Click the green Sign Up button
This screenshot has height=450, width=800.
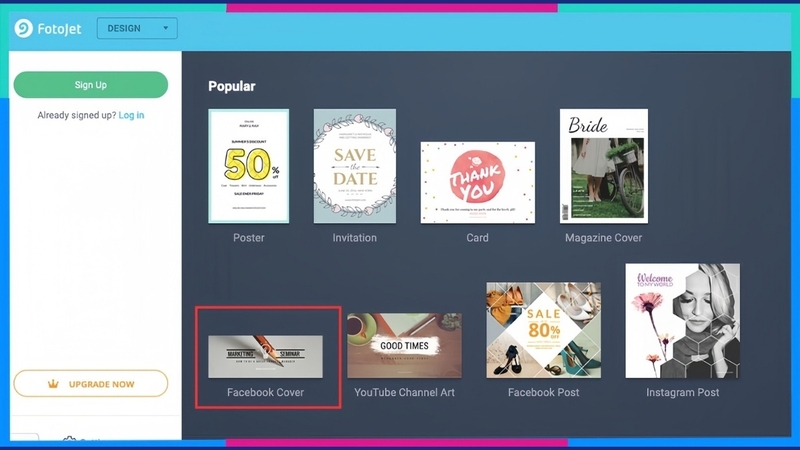(91, 85)
